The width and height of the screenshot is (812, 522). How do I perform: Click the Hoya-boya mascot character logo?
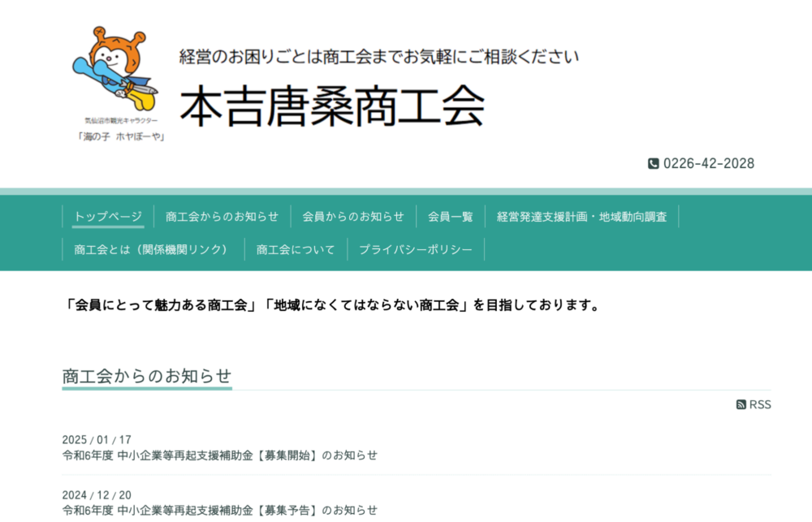[115, 69]
